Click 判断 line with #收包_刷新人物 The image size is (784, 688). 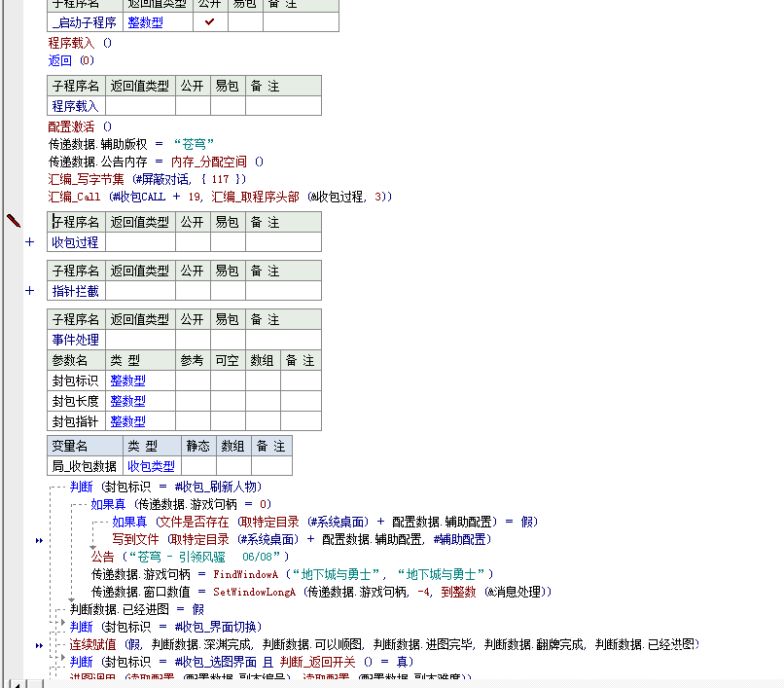166,487
